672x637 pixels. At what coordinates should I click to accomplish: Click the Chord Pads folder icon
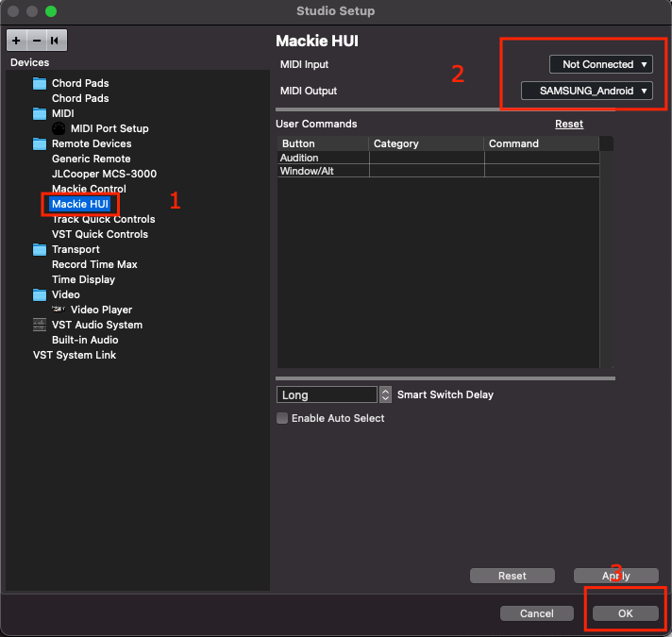pyautogui.click(x=39, y=83)
